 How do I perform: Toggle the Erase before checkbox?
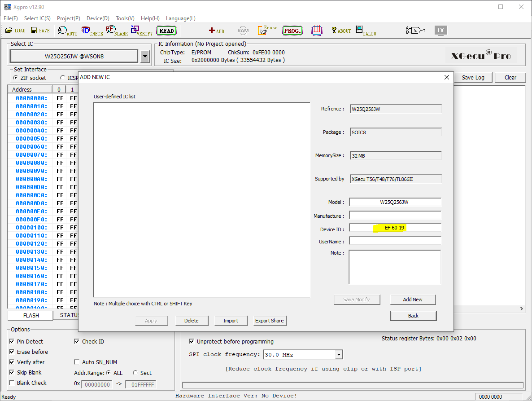click(12, 352)
